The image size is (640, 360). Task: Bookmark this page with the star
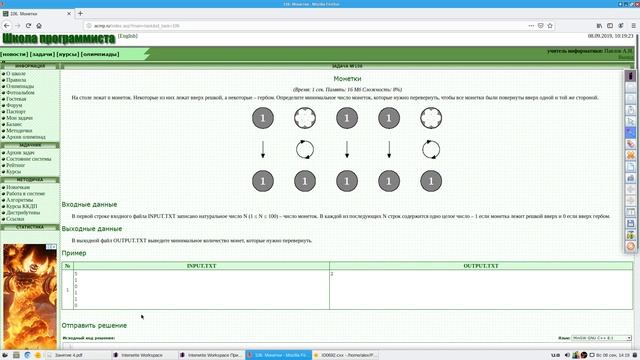(550, 25)
